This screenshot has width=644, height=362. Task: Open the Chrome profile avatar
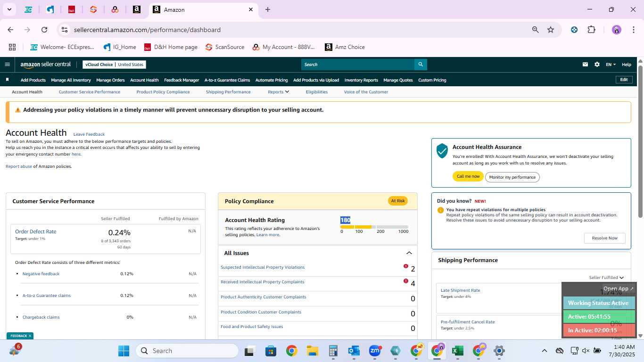[617, 30]
